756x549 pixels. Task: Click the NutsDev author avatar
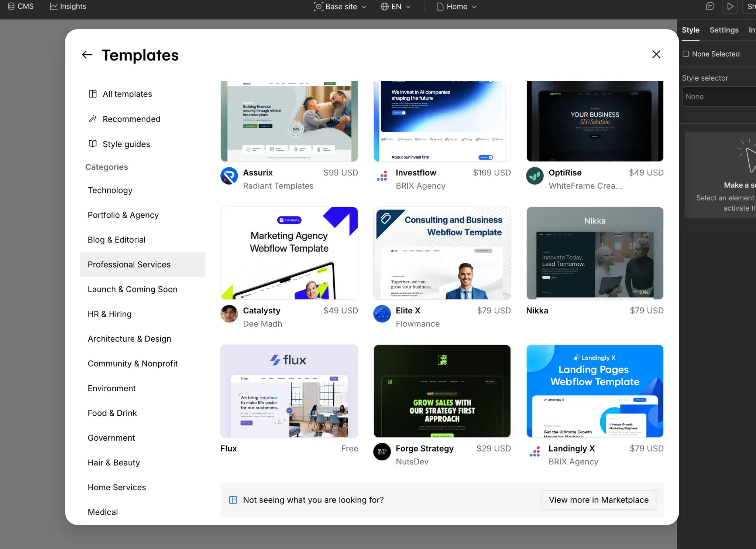(x=382, y=451)
